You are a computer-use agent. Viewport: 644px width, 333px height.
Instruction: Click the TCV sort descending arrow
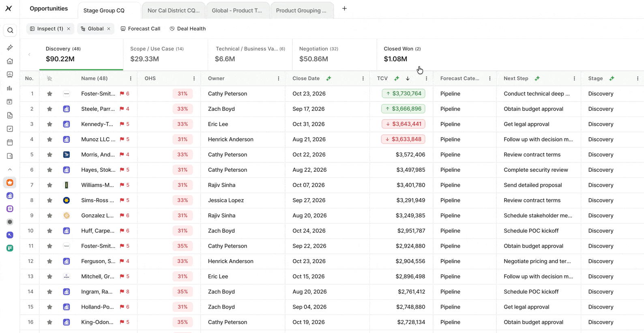click(x=408, y=78)
